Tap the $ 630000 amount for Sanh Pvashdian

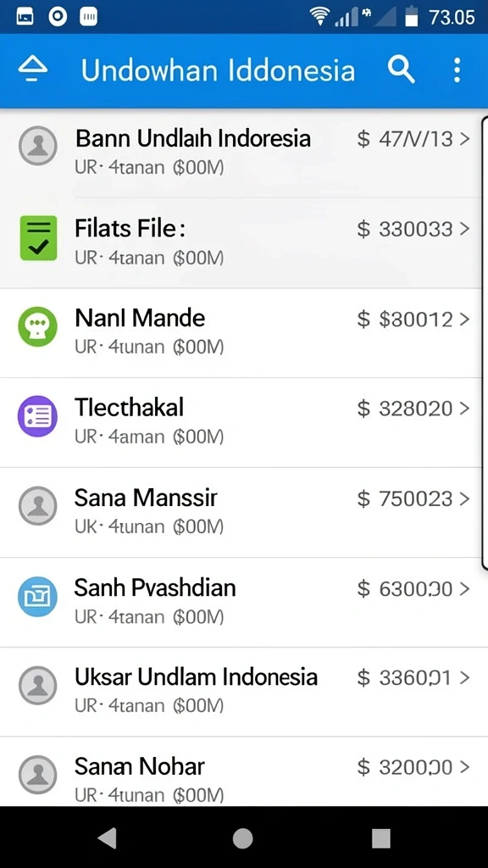point(405,589)
